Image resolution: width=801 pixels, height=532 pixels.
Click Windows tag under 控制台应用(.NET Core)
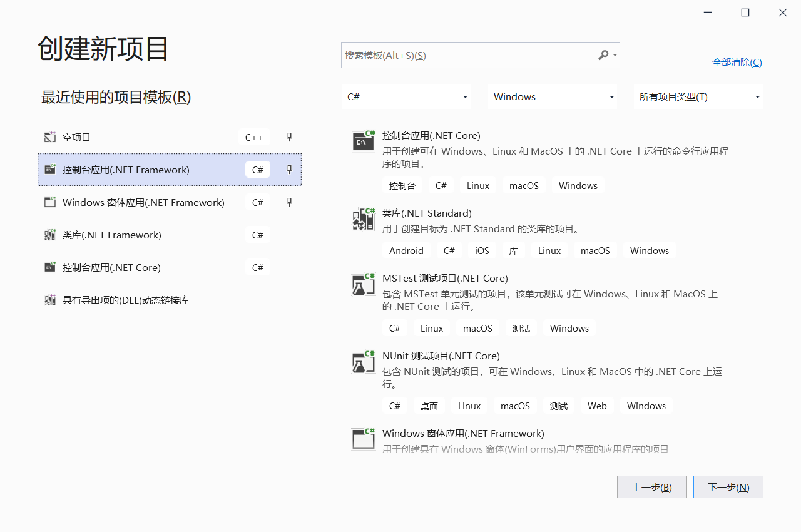click(x=578, y=185)
